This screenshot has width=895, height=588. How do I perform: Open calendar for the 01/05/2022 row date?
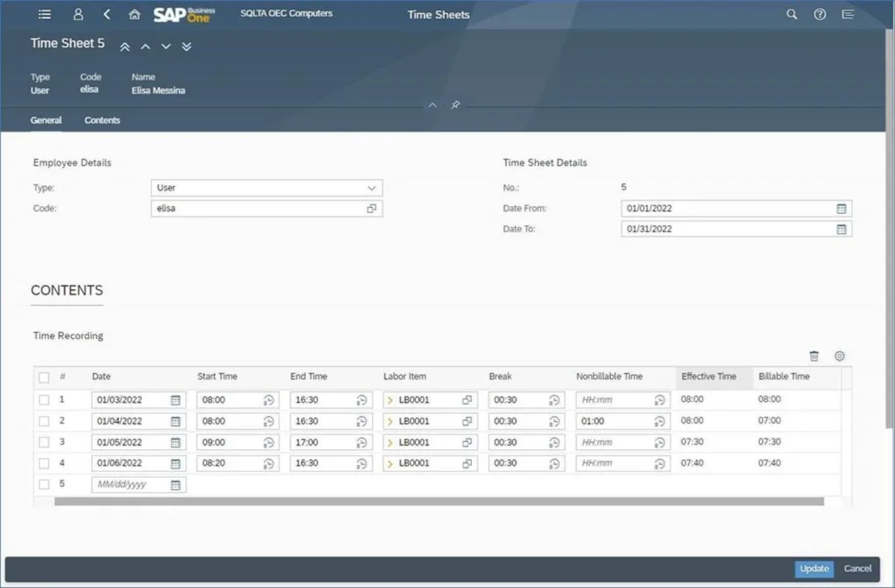click(176, 443)
